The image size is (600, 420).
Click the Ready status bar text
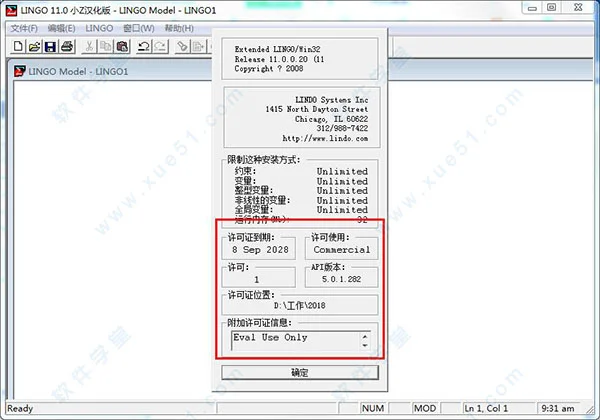point(20,409)
